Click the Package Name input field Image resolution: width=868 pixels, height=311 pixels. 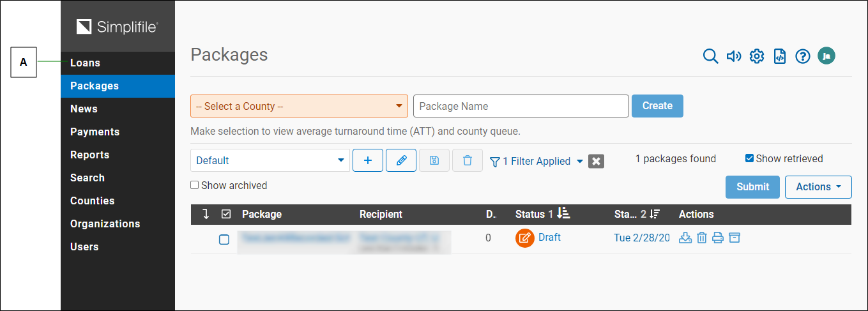click(521, 106)
